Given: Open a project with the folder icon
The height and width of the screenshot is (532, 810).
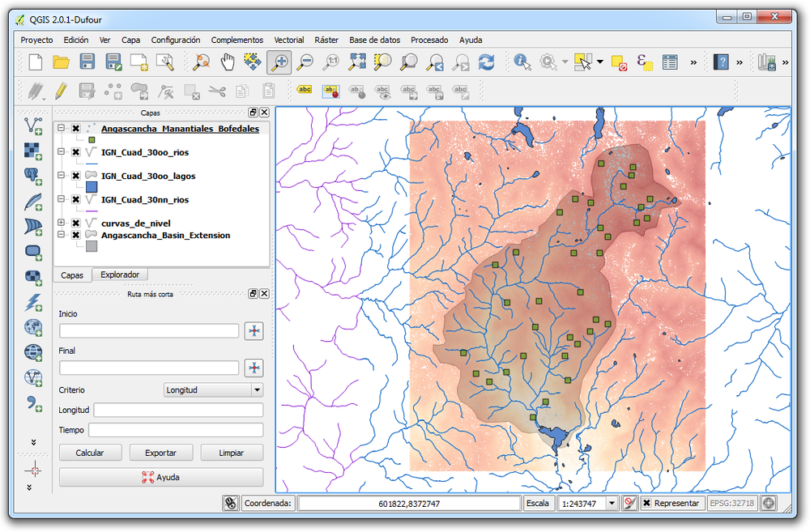Looking at the screenshot, I should [x=61, y=62].
